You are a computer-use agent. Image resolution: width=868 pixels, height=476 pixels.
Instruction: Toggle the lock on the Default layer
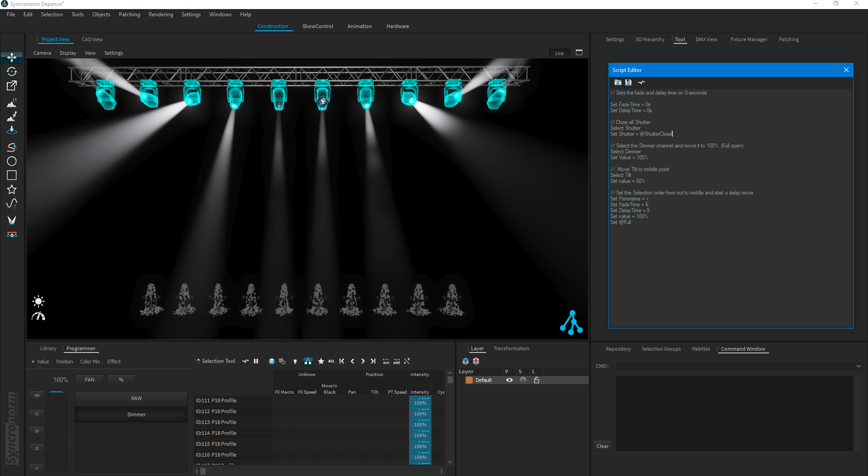click(x=537, y=380)
